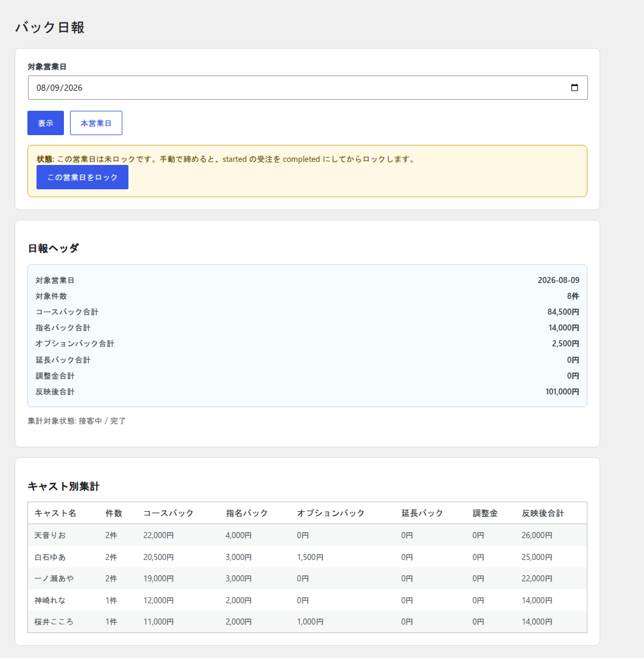
Task: Select the 天音りお cast row name
Action: click(x=50, y=536)
